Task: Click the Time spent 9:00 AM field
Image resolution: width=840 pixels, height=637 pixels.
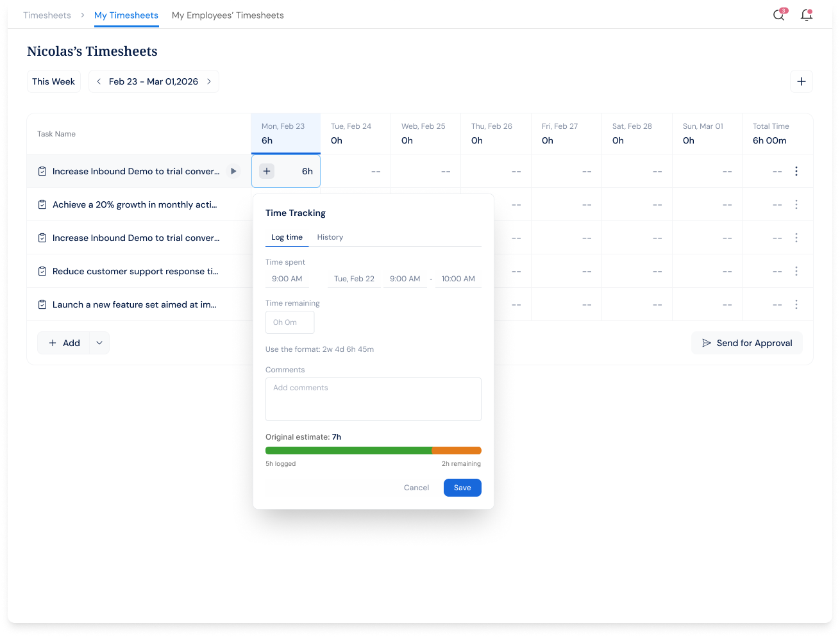Action: 287,279
